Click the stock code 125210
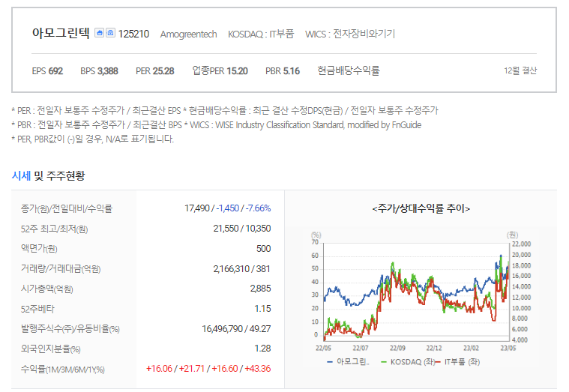The height and width of the screenshot is (392, 569). (133, 34)
